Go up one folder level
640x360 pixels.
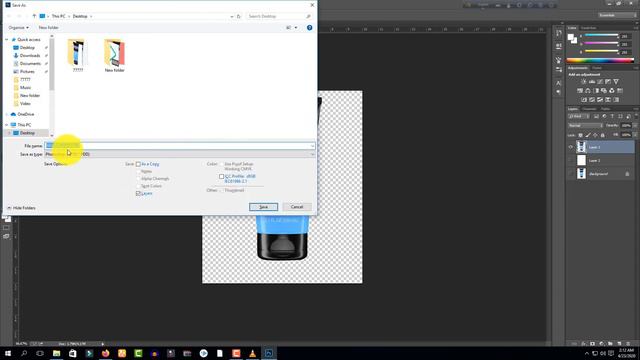(x=34, y=16)
